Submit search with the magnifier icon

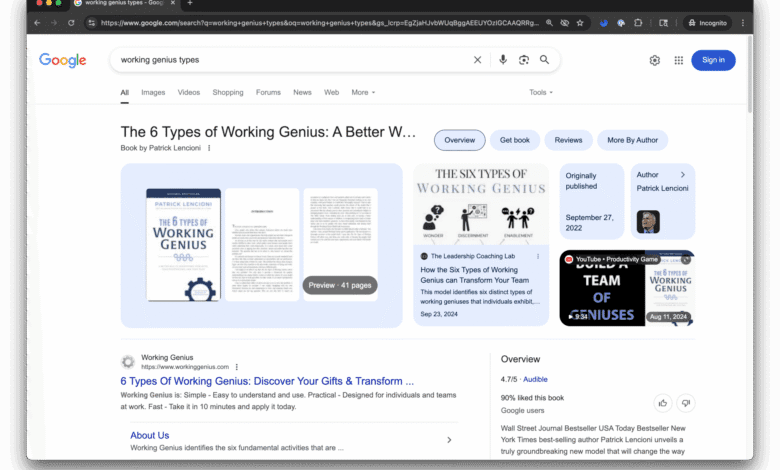(545, 60)
